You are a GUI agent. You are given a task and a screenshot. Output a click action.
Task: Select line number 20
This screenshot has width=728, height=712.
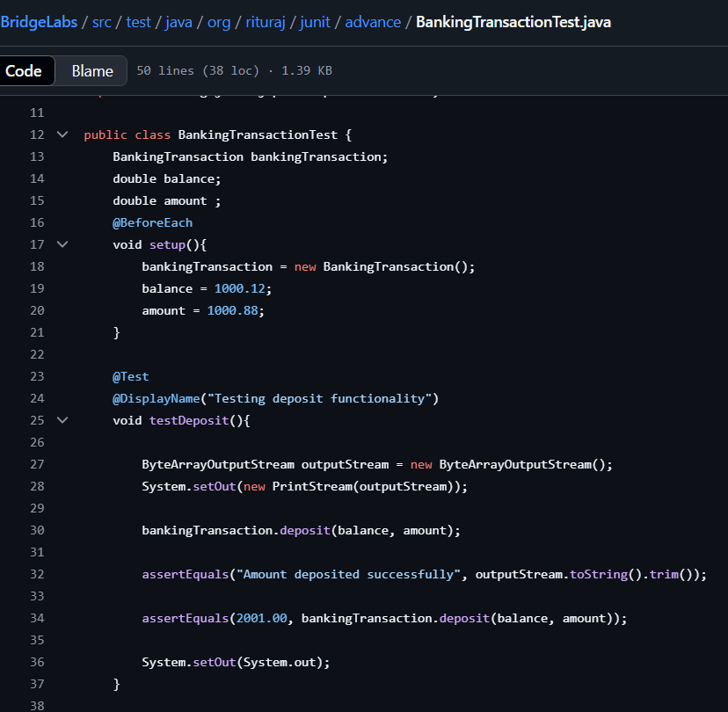(37, 310)
